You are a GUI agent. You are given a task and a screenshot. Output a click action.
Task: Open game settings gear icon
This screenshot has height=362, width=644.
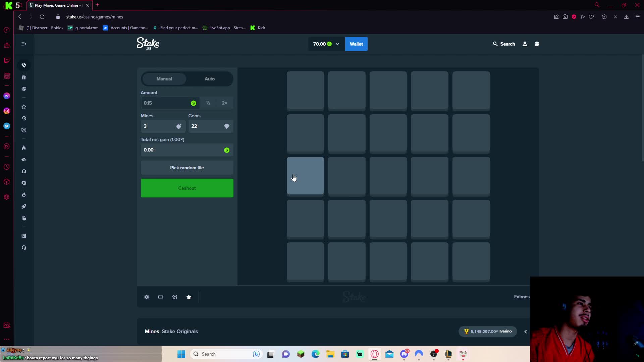tap(147, 297)
